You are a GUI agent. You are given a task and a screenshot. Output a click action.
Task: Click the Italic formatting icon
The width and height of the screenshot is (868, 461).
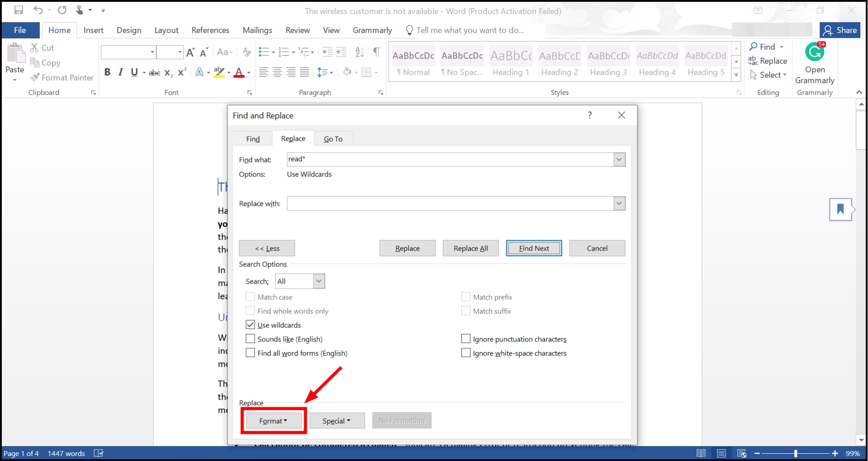pos(120,72)
